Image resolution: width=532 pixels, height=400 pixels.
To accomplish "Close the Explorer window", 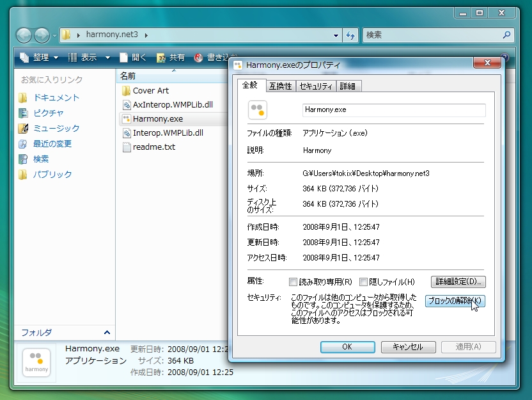I will (x=502, y=13).
